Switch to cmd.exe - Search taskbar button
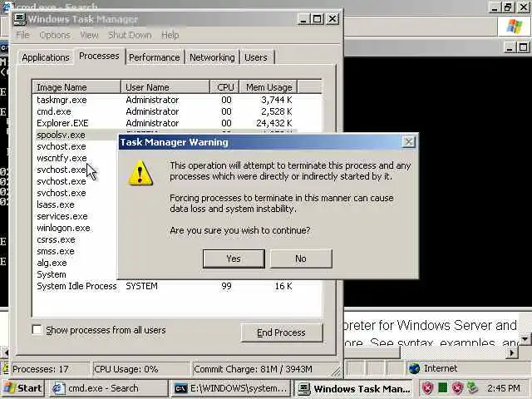Screen dimensions: 532x399 click(107, 388)
